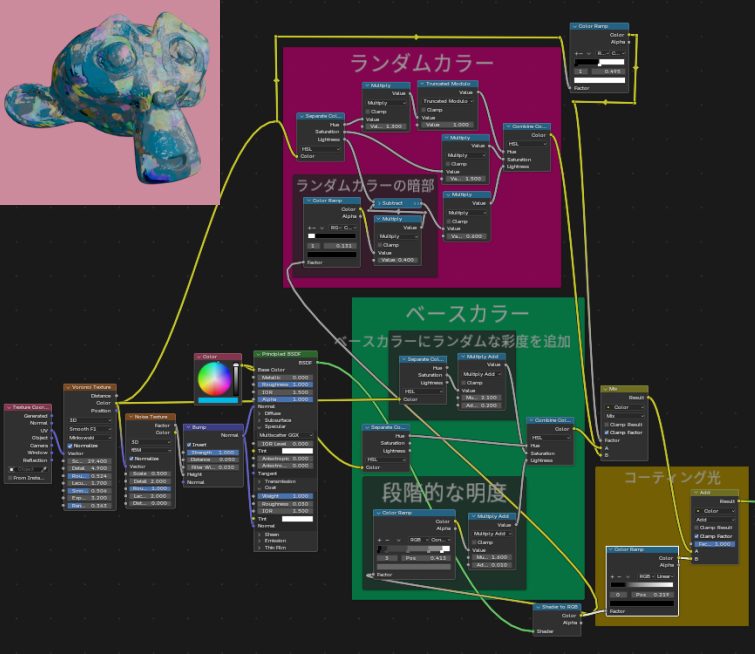Viewport: 755px width, 654px height.
Task: Click the Bump node collapse arrow
Action: [x=188, y=427]
